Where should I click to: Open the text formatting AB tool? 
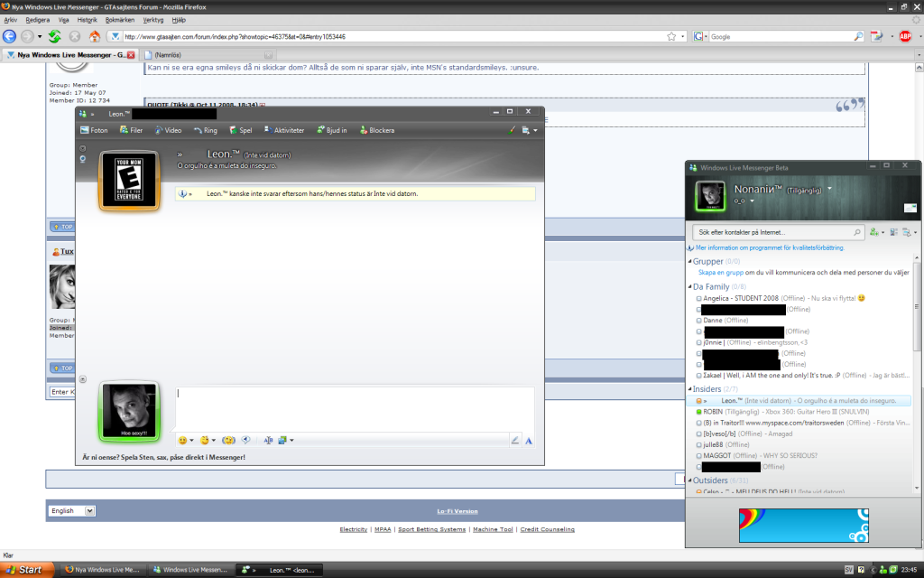coord(268,440)
